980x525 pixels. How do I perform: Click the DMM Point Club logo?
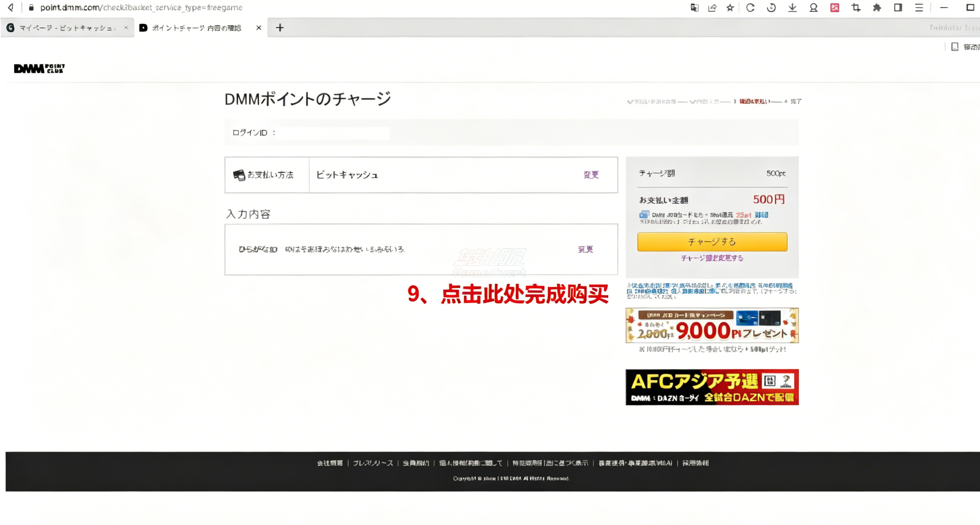pos(39,68)
